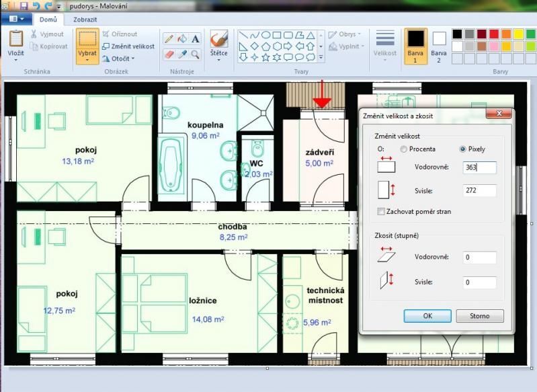537x392 pixels.
Task: Choose the red color swatch in palette
Action: point(493,34)
